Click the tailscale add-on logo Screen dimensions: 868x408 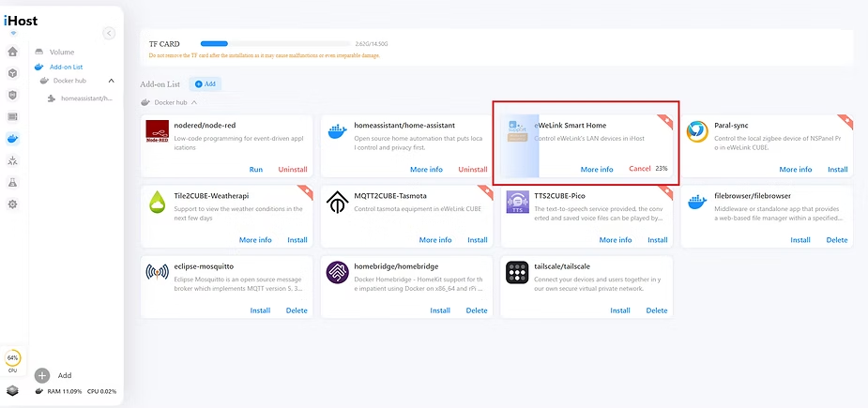(x=518, y=273)
